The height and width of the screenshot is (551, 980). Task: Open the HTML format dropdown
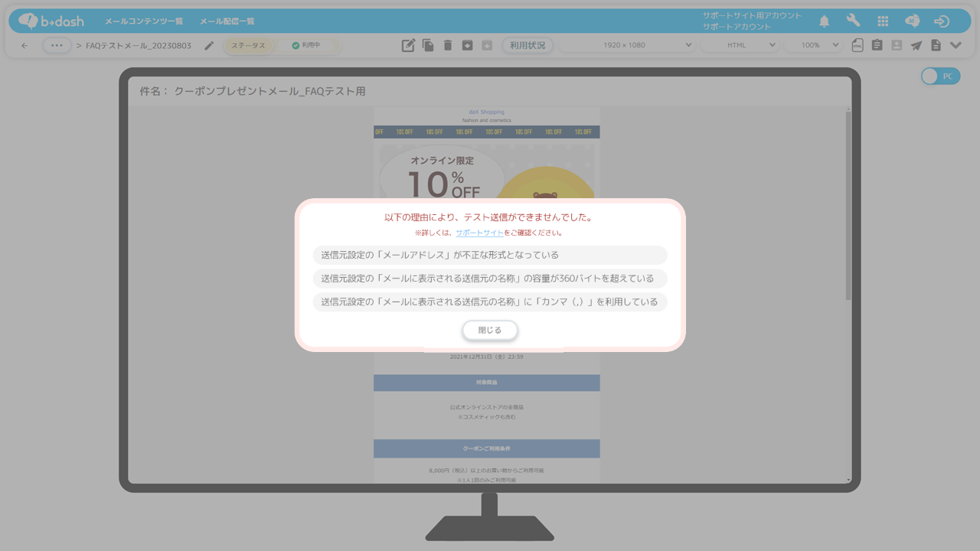740,45
